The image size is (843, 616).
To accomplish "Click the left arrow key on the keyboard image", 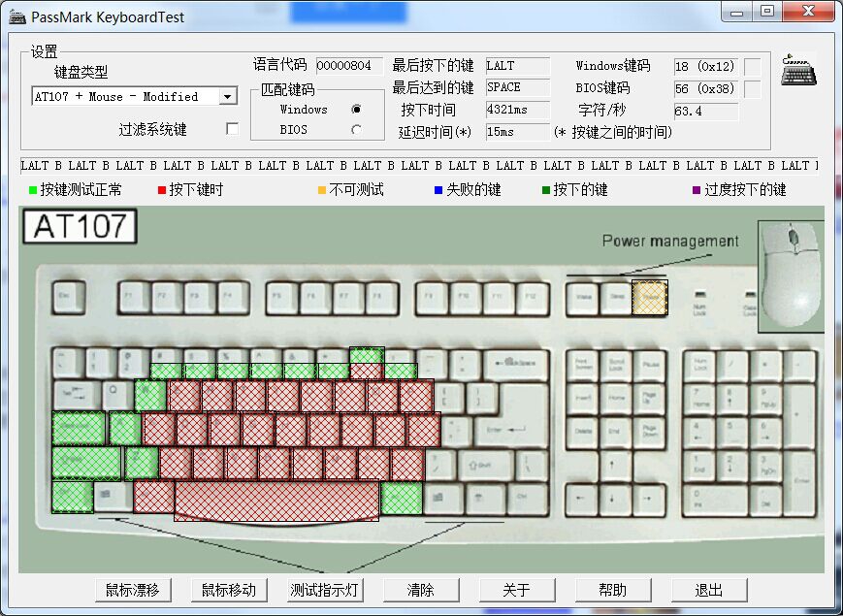I will click(582, 500).
